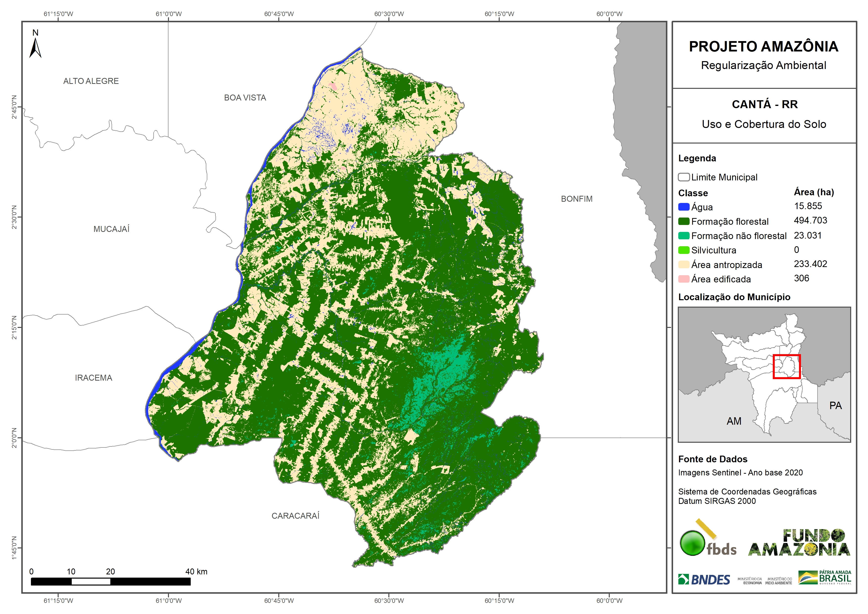Click the Ministério da Economia logo
The width and height of the screenshot is (868, 614).
pyautogui.click(x=750, y=581)
